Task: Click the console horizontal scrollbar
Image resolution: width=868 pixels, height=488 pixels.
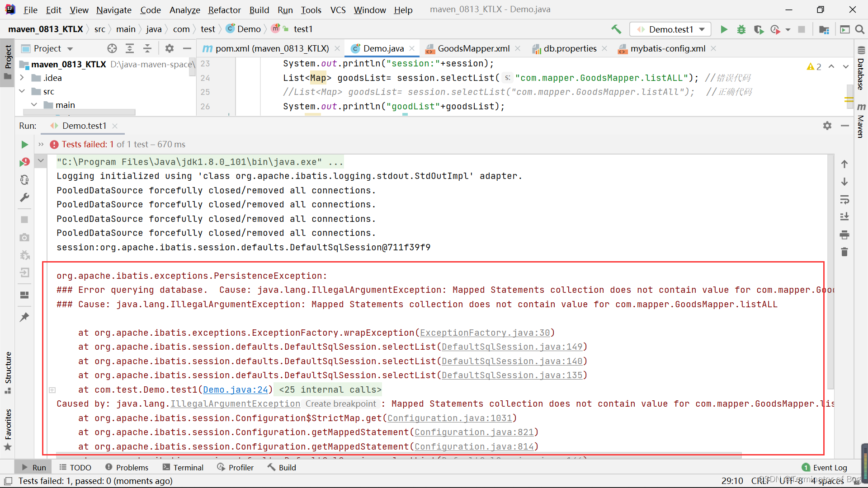Action: tap(398, 455)
